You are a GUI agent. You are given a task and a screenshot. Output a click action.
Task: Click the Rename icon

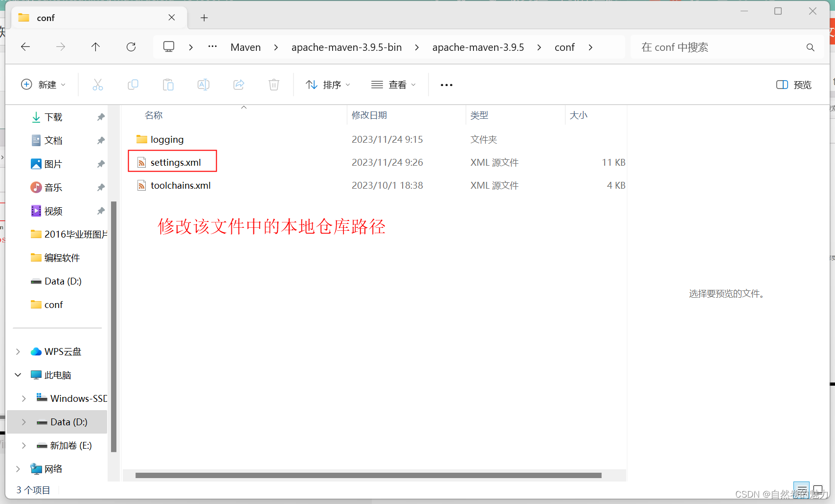point(203,85)
